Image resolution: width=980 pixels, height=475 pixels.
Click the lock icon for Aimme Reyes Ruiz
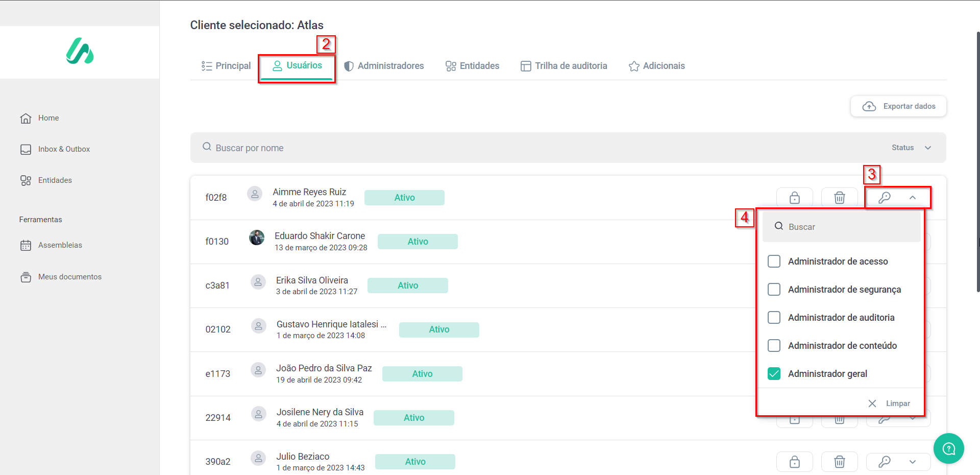tap(794, 198)
